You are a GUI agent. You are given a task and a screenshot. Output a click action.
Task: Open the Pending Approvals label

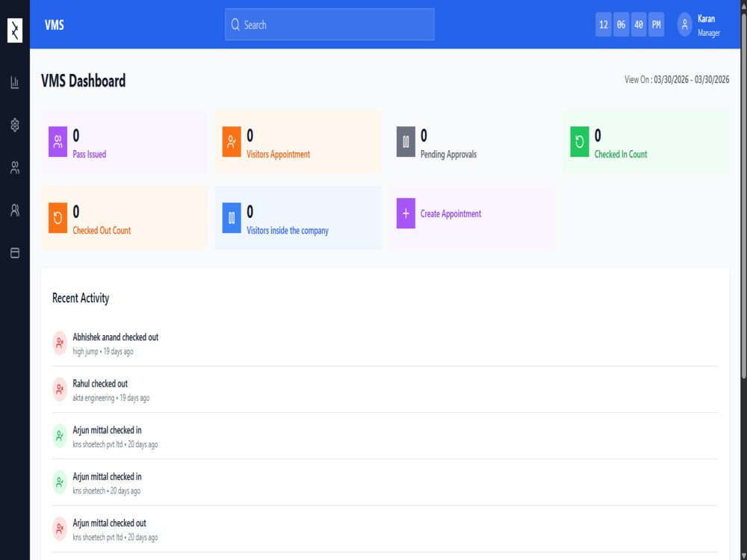(448, 155)
